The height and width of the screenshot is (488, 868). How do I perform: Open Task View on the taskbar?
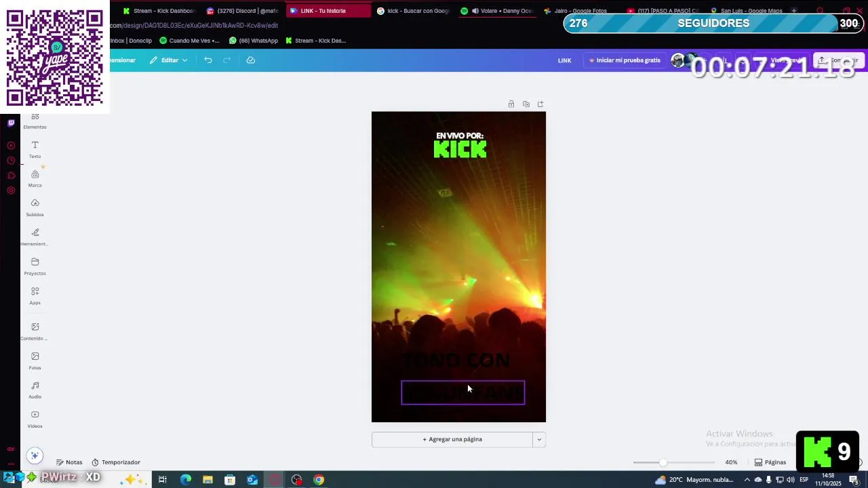163,480
